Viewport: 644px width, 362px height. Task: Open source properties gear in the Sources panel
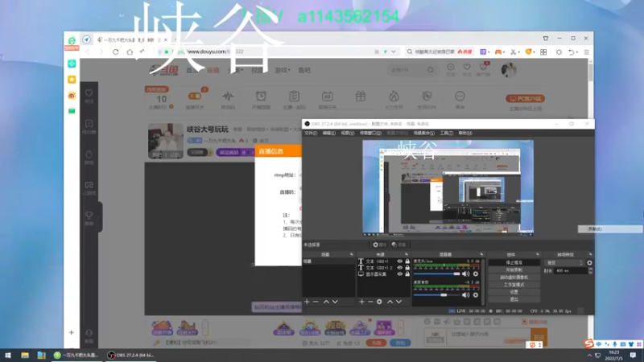point(379,302)
